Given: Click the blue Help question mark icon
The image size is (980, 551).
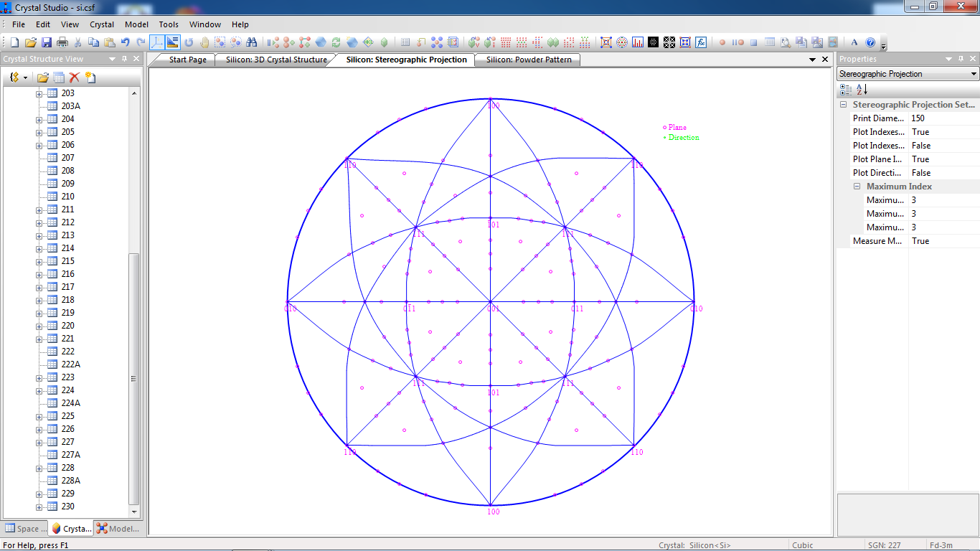Looking at the screenshot, I should [870, 42].
